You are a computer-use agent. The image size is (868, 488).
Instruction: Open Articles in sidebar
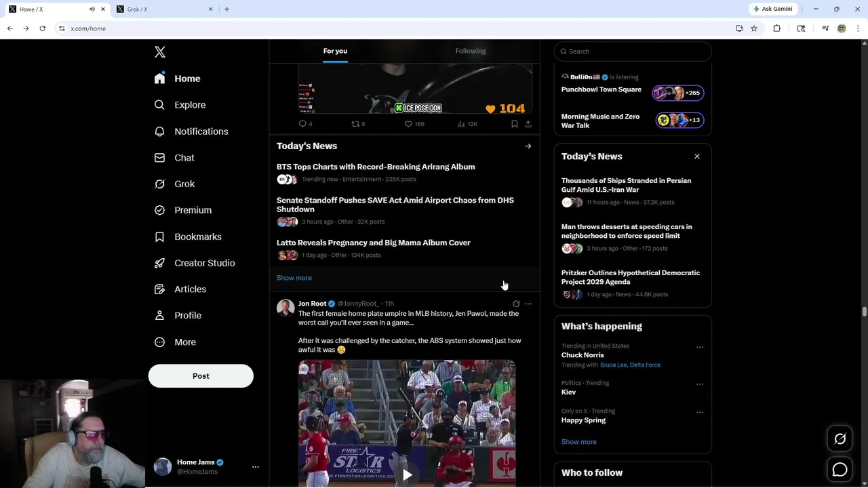point(180,289)
